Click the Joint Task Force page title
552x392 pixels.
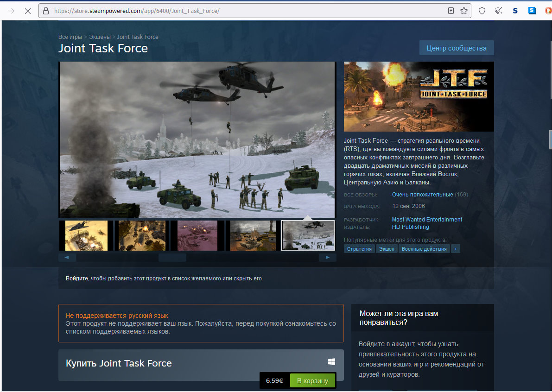tap(103, 48)
